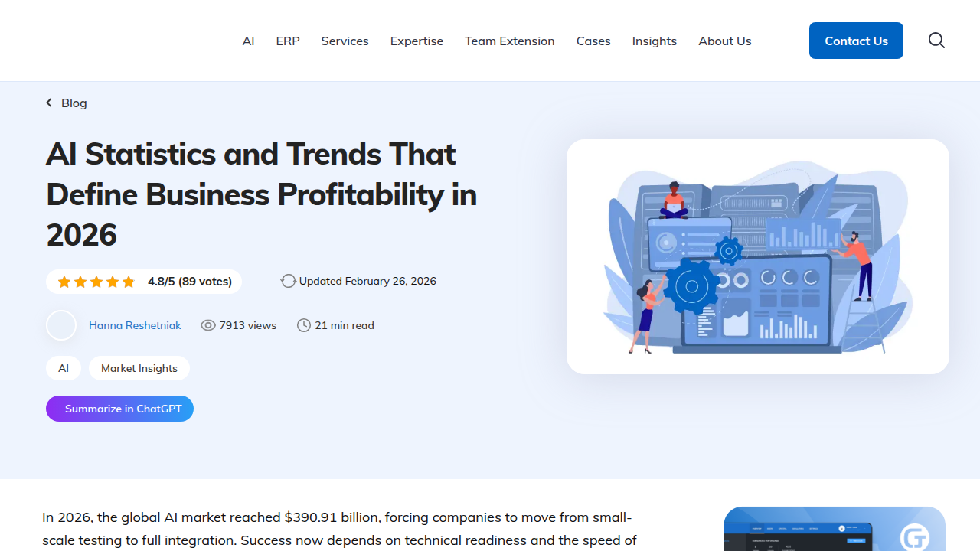Image resolution: width=980 pixels, height=551 pixels.
Task: Click the 4.8/5 (89 votes) rating text
Action: click(190, 282)
